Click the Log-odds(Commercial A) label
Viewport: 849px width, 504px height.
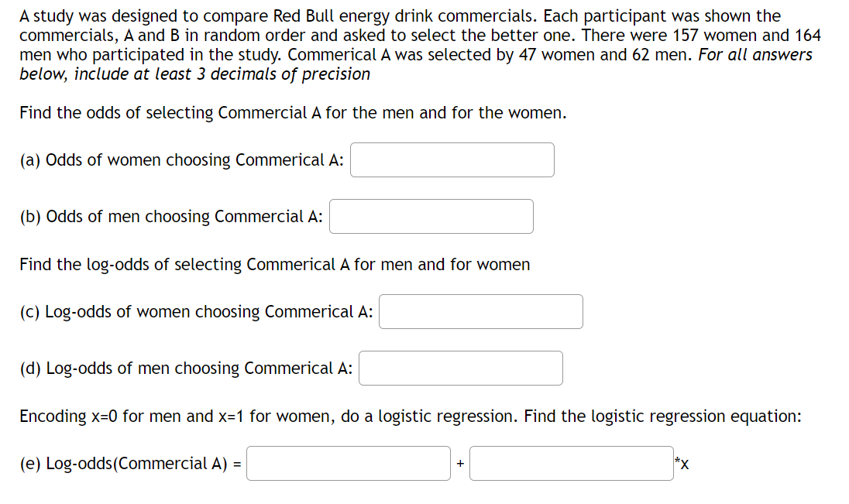pos(128,463)
